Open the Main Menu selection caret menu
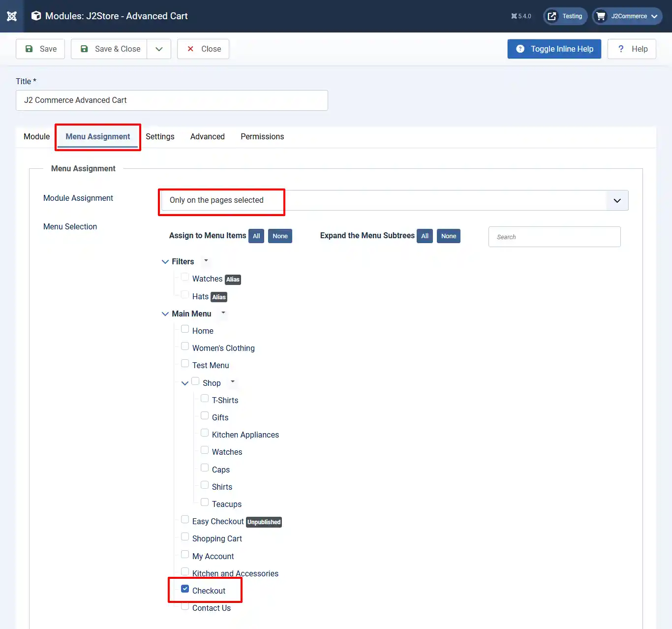This screenshot has width=672, height=629. pos(223,313)
